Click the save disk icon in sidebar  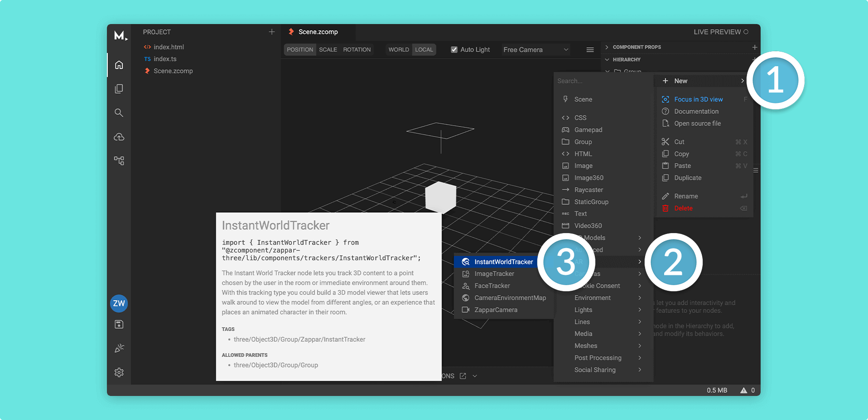click(x=119, y=324)
